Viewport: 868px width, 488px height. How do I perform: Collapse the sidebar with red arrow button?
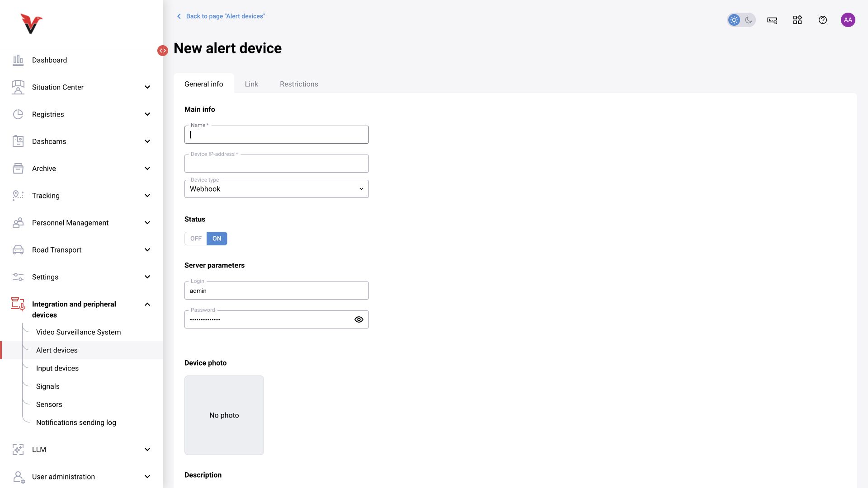[x=163, y=51]
